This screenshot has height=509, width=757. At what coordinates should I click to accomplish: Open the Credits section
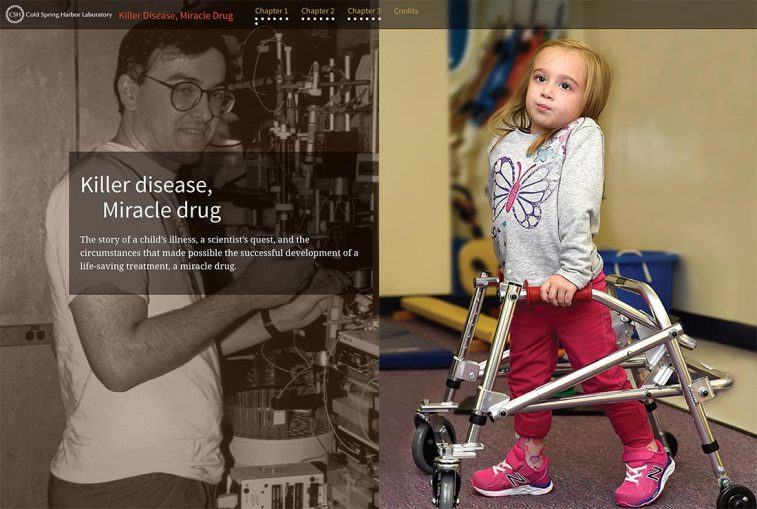(x=406, y=11)
